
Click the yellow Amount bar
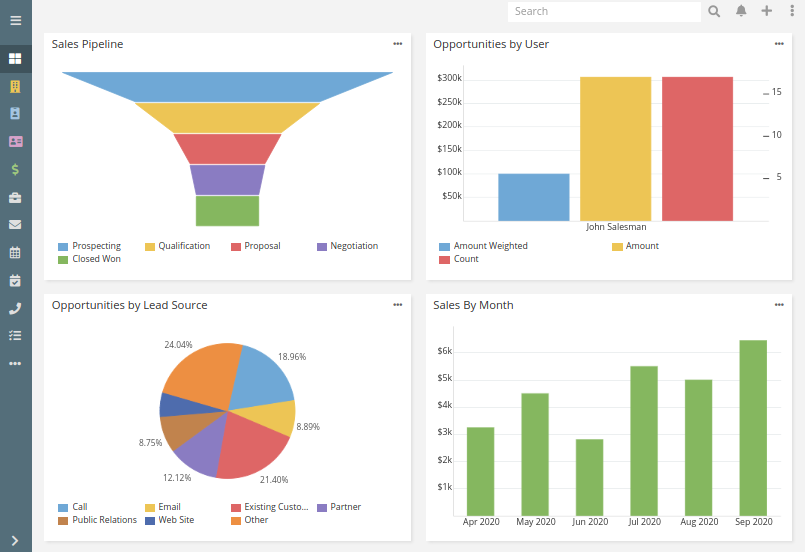tap(616, 149)
